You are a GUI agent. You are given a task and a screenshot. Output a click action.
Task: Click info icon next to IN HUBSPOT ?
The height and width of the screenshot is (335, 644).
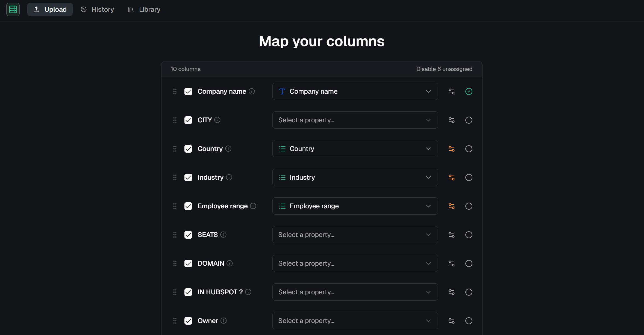coord(248,292)
